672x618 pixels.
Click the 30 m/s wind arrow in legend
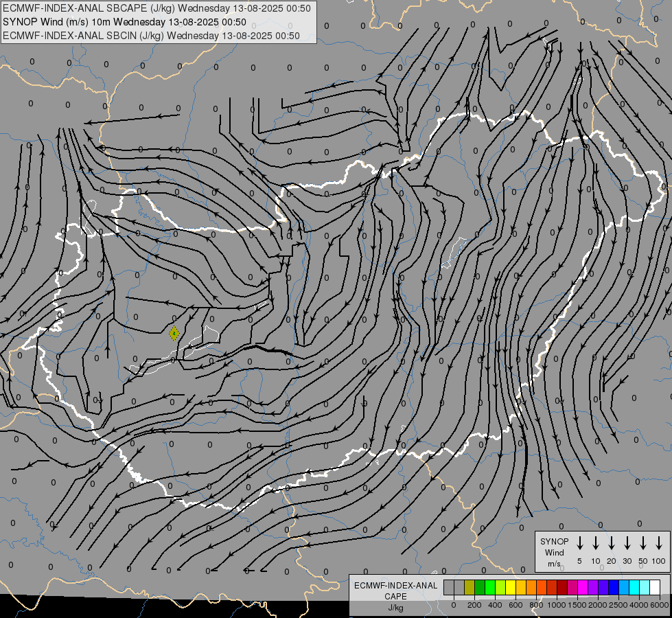pyautogui.click(x=627, y=542)
